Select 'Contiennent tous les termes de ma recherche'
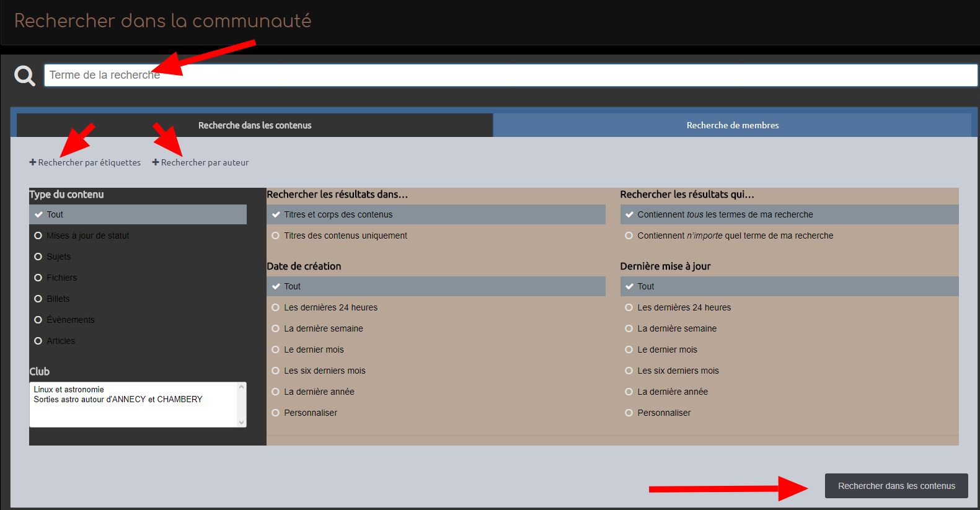980x510 pixels. (789, 214)
